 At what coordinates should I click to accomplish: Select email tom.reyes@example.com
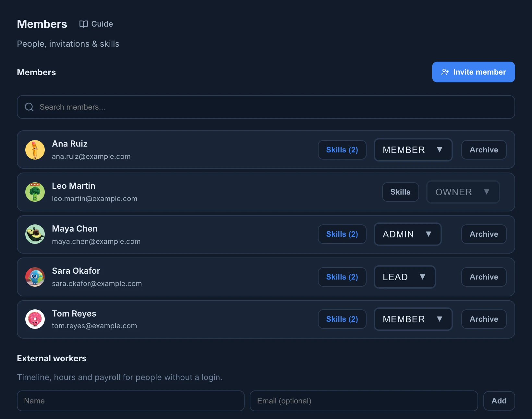point(94,326)
